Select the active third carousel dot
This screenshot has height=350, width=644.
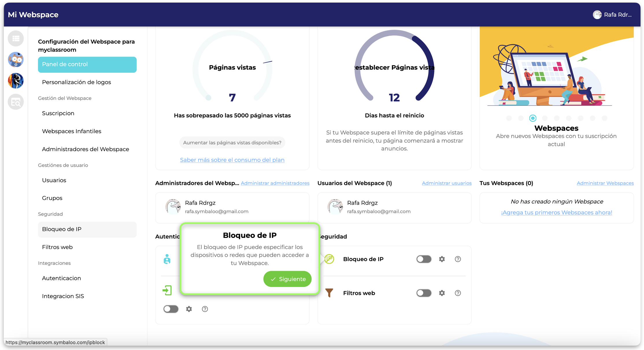pos(533,118)
